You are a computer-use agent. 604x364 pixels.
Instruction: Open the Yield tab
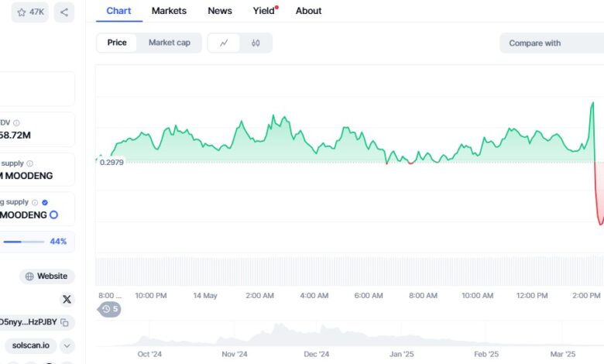[265, 11]
